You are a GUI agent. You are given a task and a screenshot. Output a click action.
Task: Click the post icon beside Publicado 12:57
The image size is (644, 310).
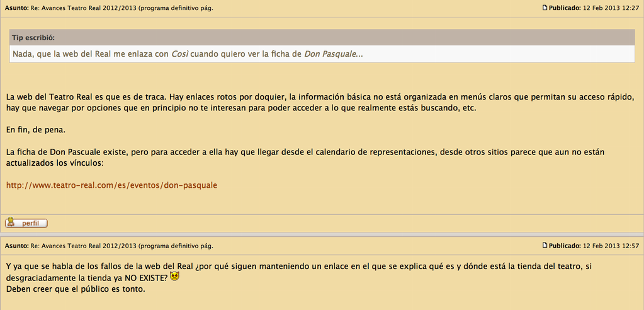click(x=545, y=245)
